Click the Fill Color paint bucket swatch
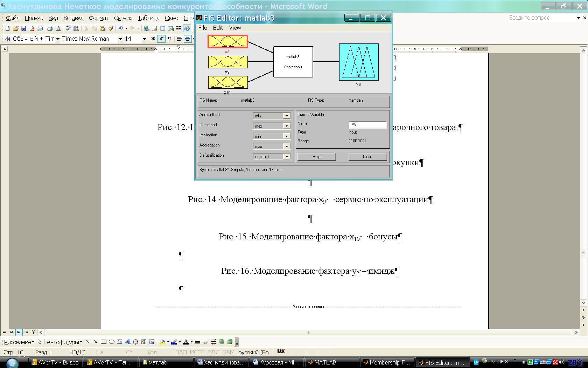This screenshot has width=588, height=368. click(162, 342)
